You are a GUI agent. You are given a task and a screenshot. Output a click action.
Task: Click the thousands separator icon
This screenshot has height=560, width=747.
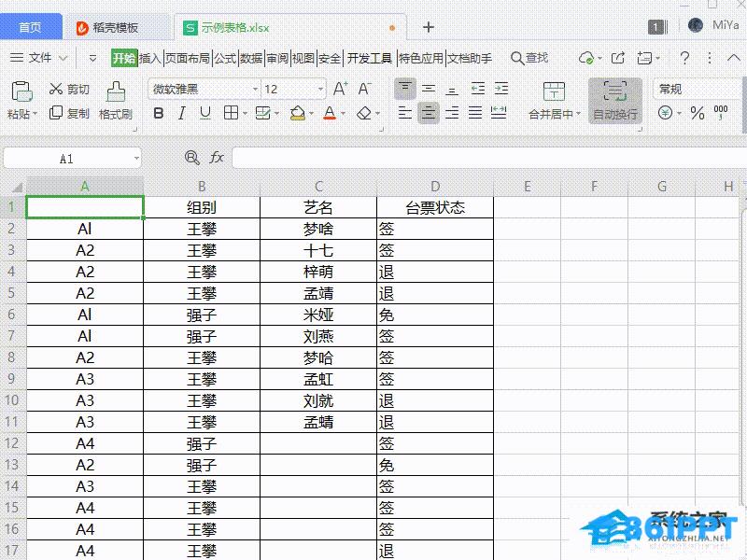tap(721, 112)
